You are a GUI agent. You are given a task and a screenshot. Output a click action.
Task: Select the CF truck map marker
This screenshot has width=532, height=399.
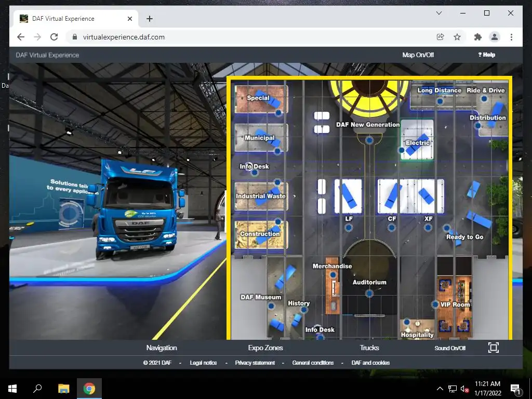[392, 228]
